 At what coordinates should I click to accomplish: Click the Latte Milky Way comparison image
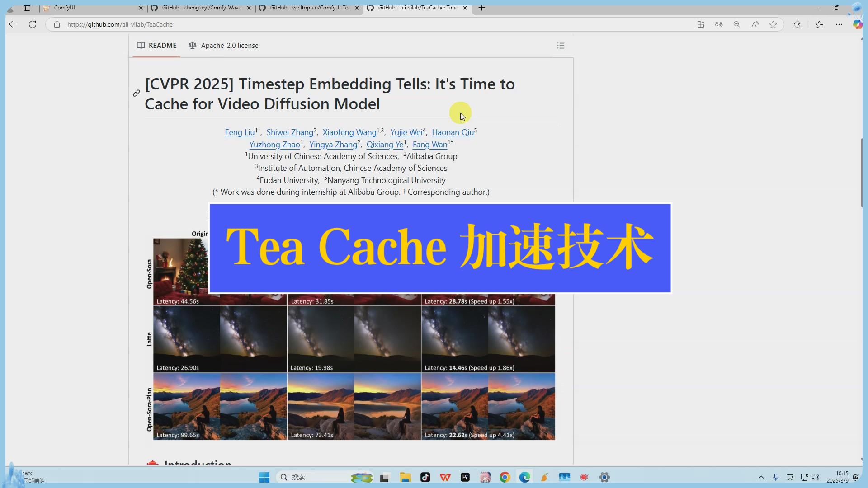pyautogui.click(x=354, y=339)
